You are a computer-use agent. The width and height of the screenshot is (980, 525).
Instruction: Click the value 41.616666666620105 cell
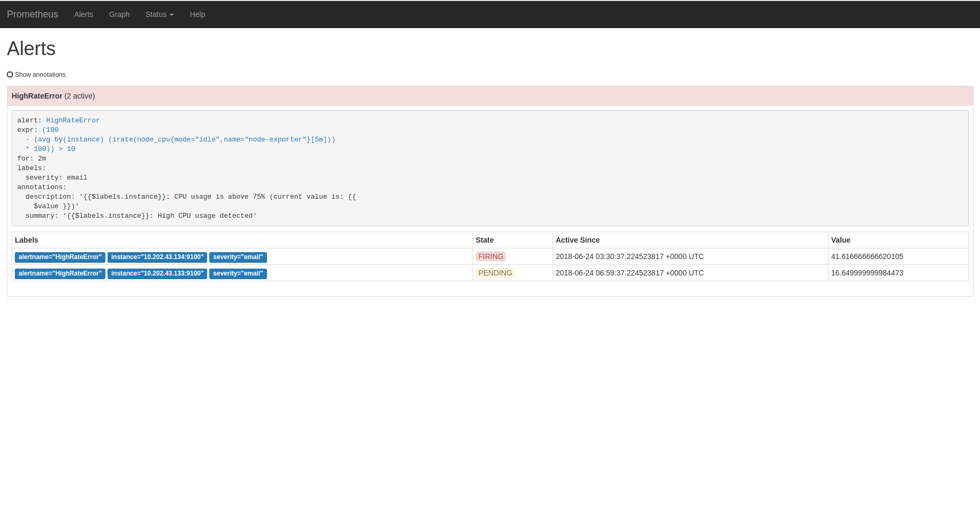coord(867,256)
